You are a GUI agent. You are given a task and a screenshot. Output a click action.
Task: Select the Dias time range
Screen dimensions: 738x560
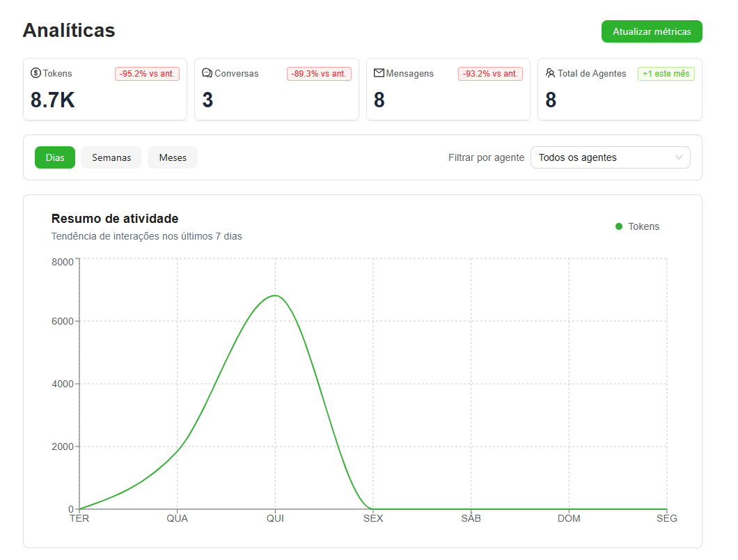(55, 157)
